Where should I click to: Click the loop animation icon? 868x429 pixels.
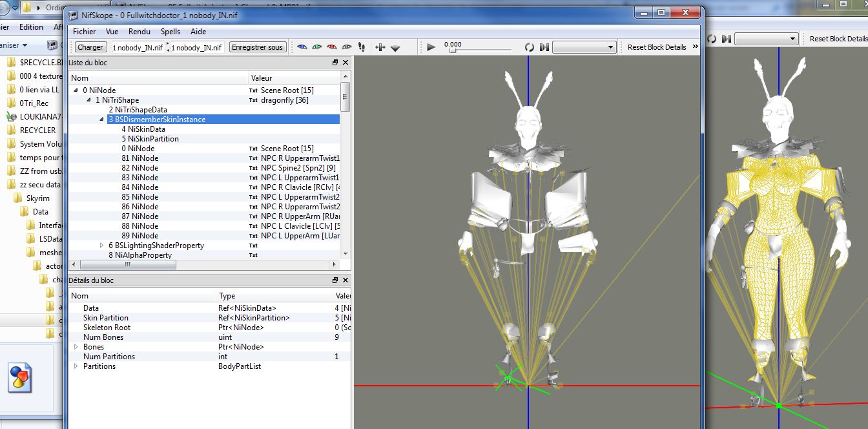point(530,47)
